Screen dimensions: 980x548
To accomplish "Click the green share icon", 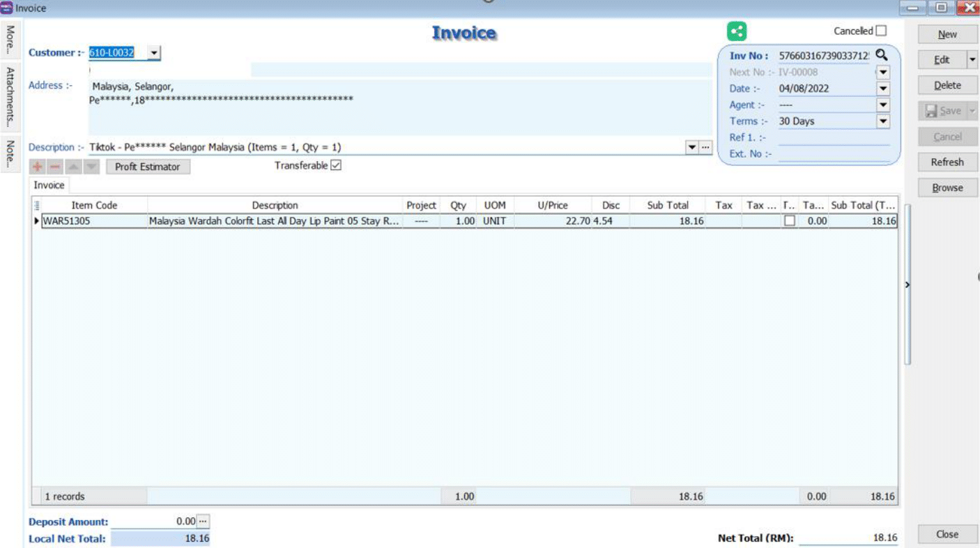I will pyautogui.click(x=737, y=31).
